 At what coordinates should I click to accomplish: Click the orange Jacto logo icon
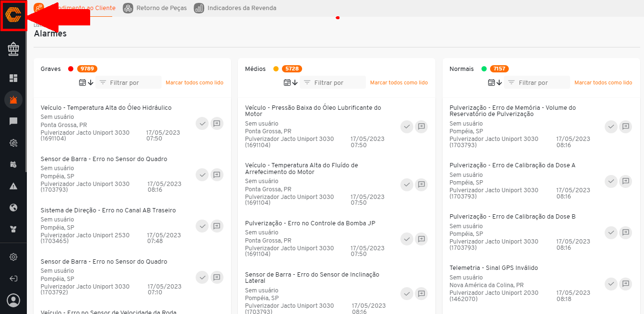(13, 16)
